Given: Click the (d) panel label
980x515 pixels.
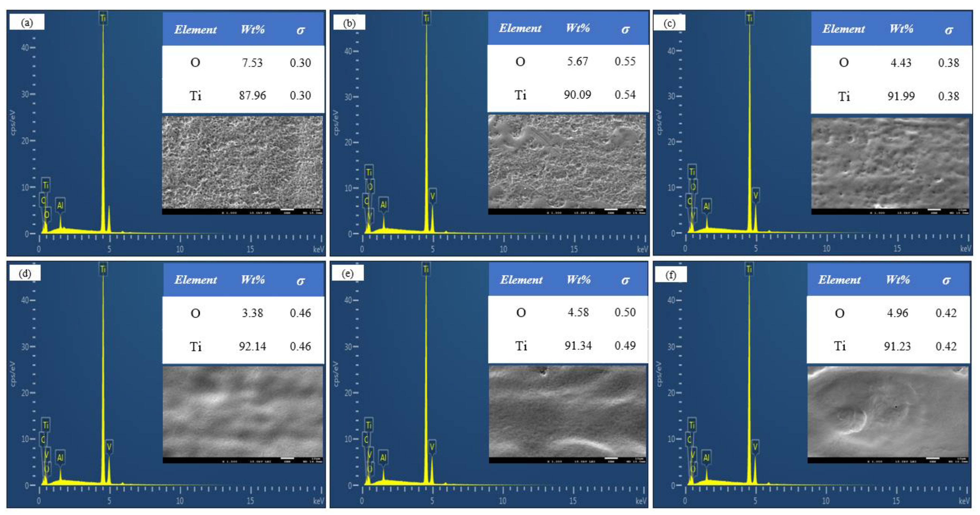Looking at the screenshot, I should (x=25, y=274).
